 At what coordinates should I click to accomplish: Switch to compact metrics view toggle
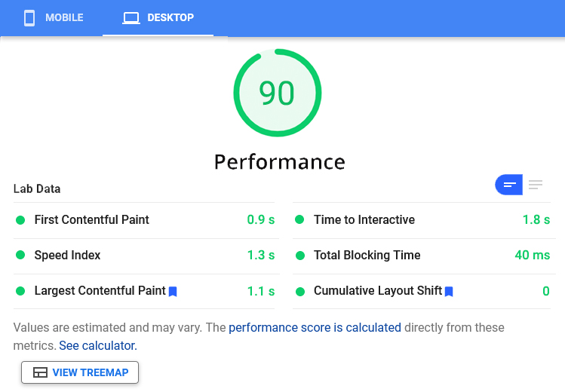coord(509,185)
